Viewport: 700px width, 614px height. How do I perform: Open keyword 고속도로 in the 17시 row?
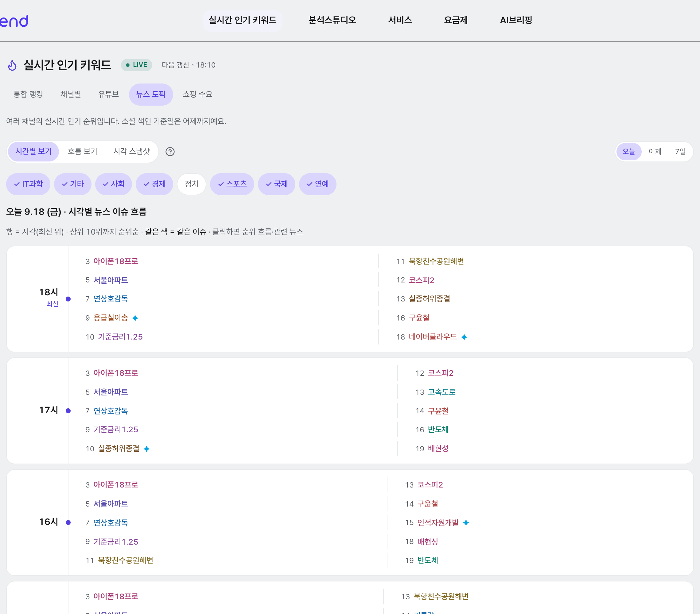coord(442,392)
